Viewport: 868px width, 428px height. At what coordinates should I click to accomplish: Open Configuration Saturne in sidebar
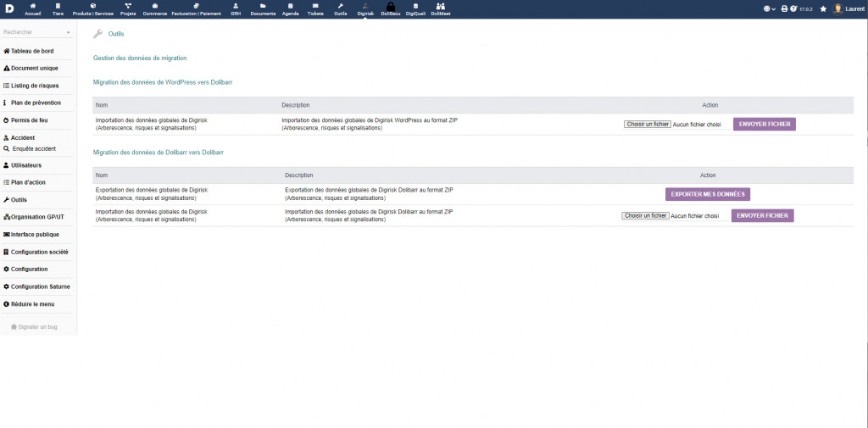[36, 286]
